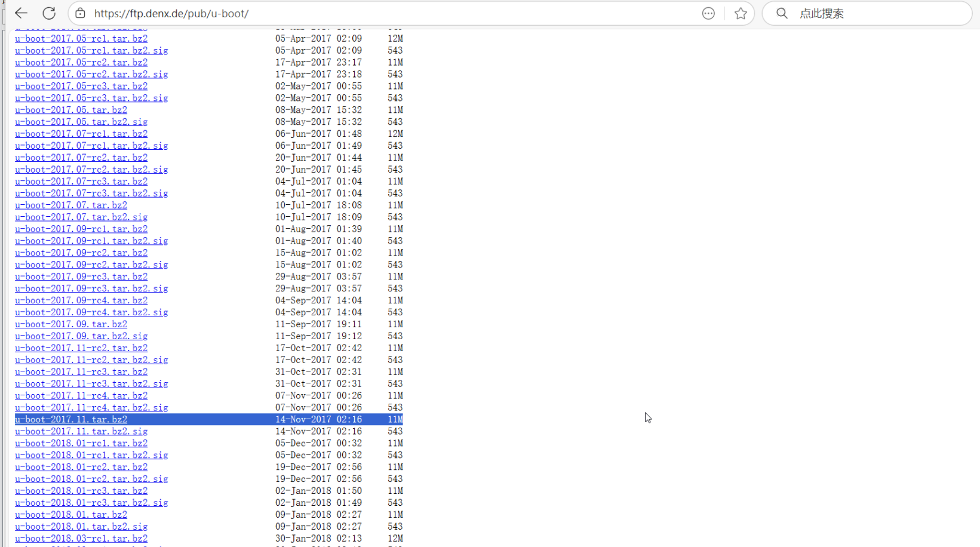Download u-boot-2017.05-rc1.tar.bz2
Image resolution: width=980 pixels, height=547 pixels.
click(x=81, y=39)
